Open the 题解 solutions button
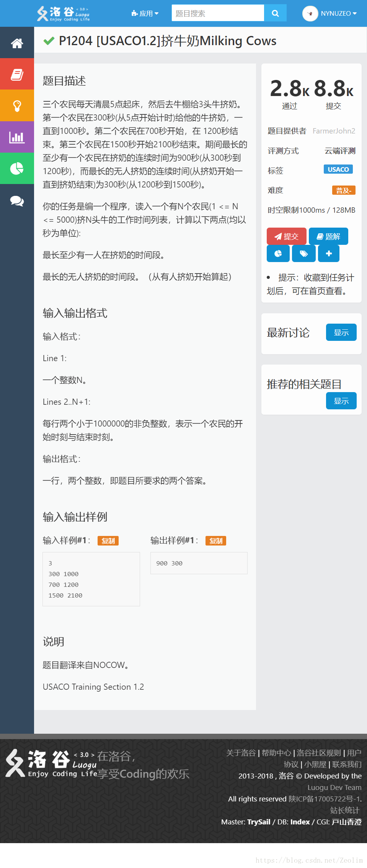The image size is (367, 868). pyautogui.click(x=328, y=236)
